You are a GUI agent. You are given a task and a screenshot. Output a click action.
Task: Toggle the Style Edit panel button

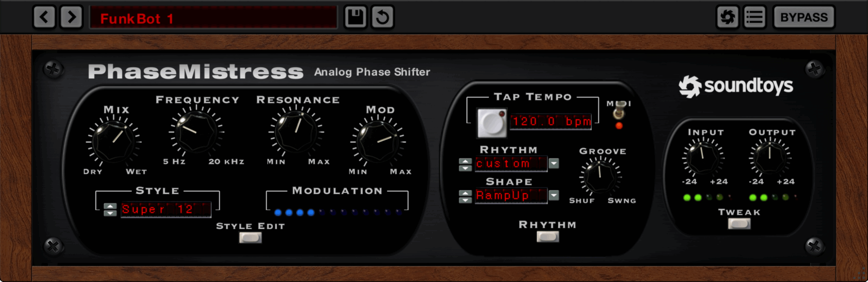[250, 238]
